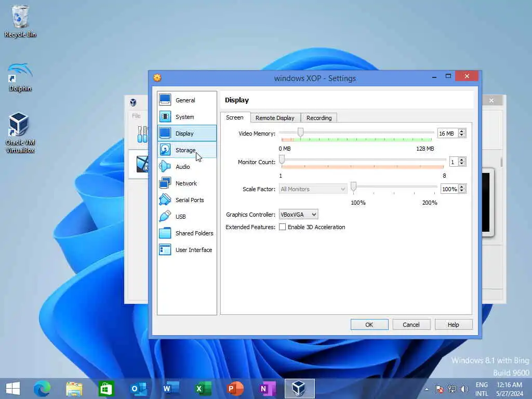
Task: Open Excel from taskbar
Action: (203, 389)
